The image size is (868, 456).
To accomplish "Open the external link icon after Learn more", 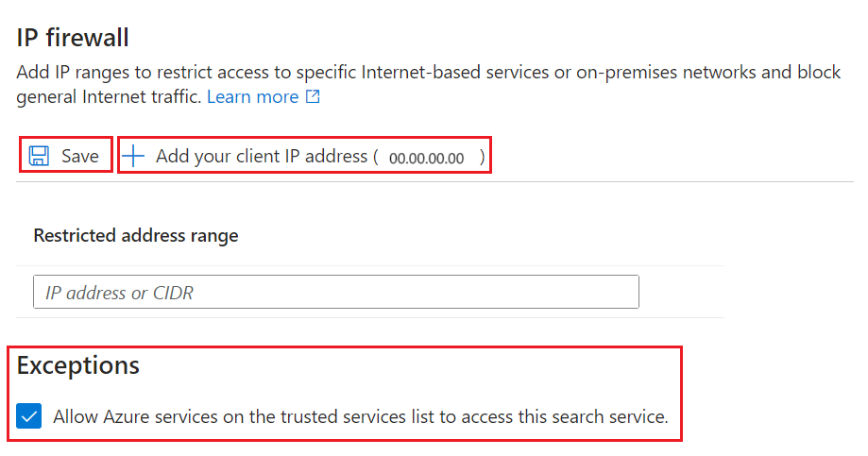I will point(313,97).
